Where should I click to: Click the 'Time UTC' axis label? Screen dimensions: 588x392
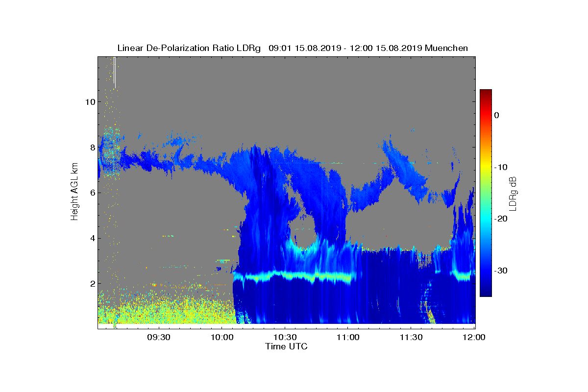click(x=287, y=346)
